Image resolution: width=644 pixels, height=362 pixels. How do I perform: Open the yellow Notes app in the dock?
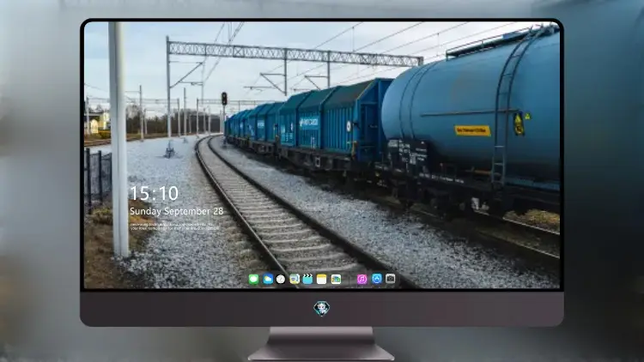coord(322,279)
